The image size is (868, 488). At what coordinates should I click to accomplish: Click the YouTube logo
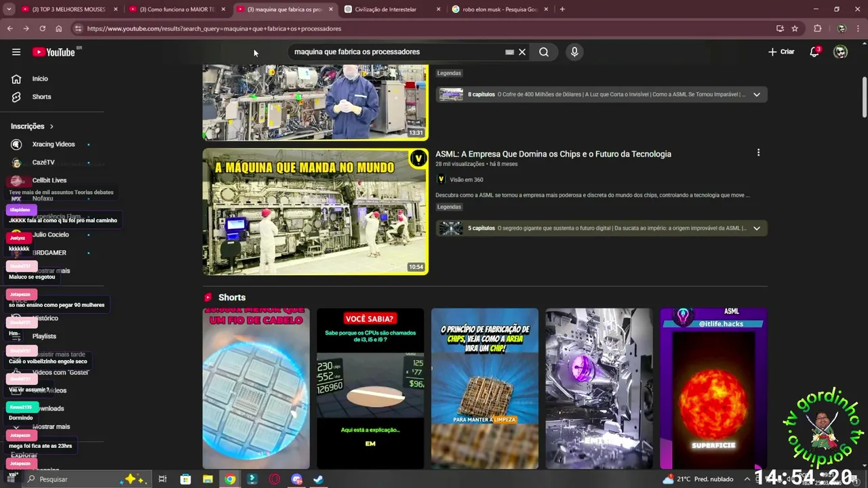[x=54, y=52]
